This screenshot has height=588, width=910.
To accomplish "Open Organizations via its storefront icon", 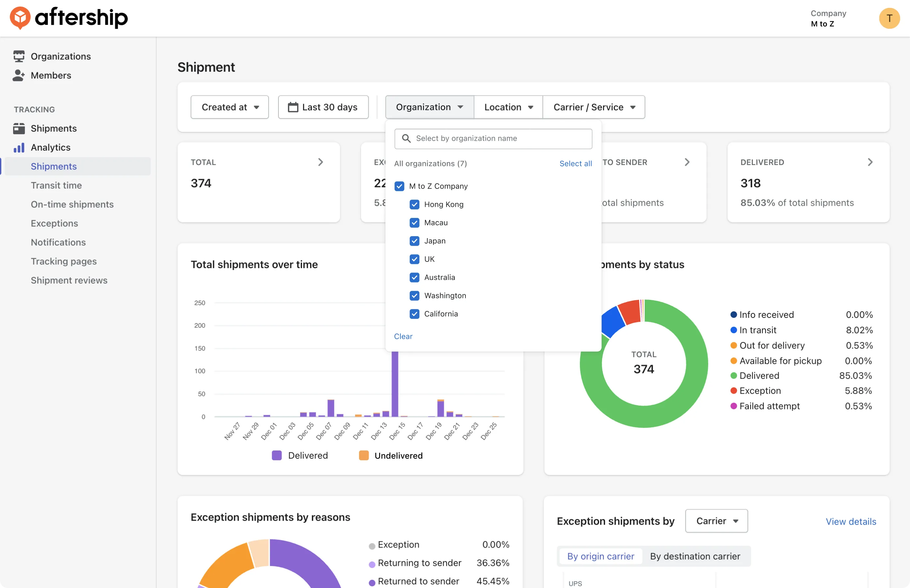I will click(19, 56).
